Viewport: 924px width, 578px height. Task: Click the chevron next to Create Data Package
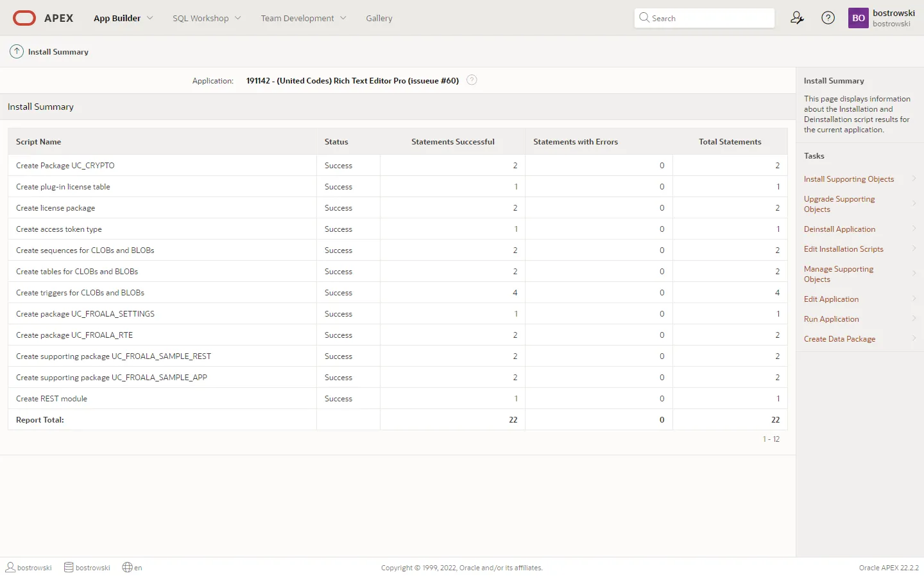tap(914, 338)
